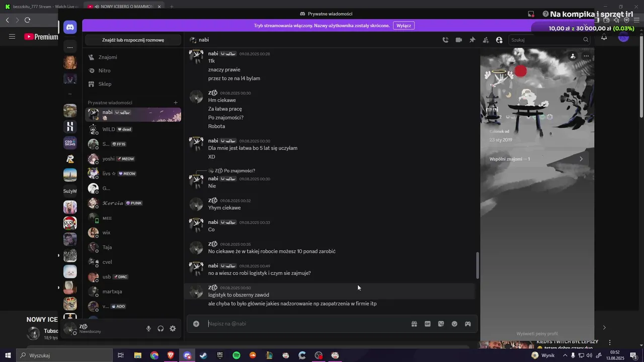Open the SużyW server icon

pos(70,191)
